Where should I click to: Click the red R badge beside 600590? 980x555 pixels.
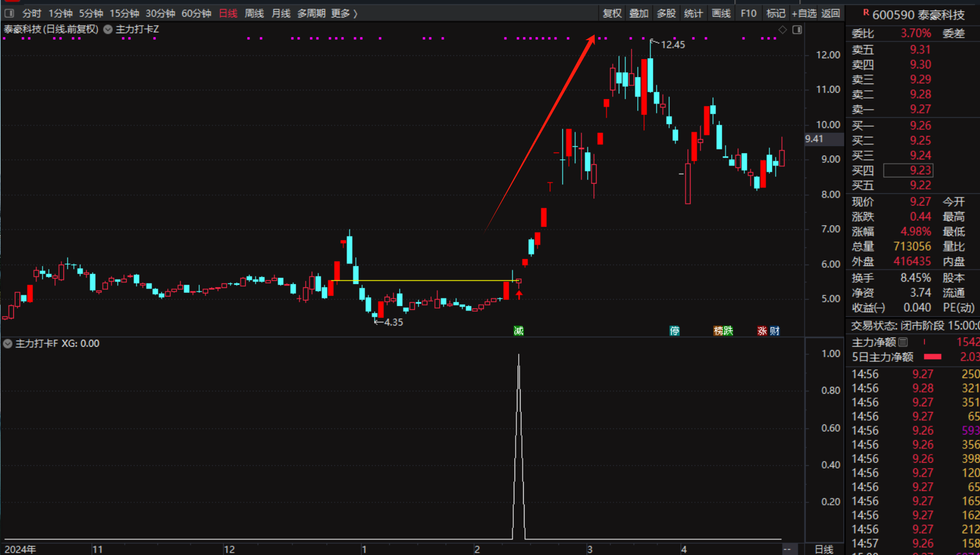[866, 13]
